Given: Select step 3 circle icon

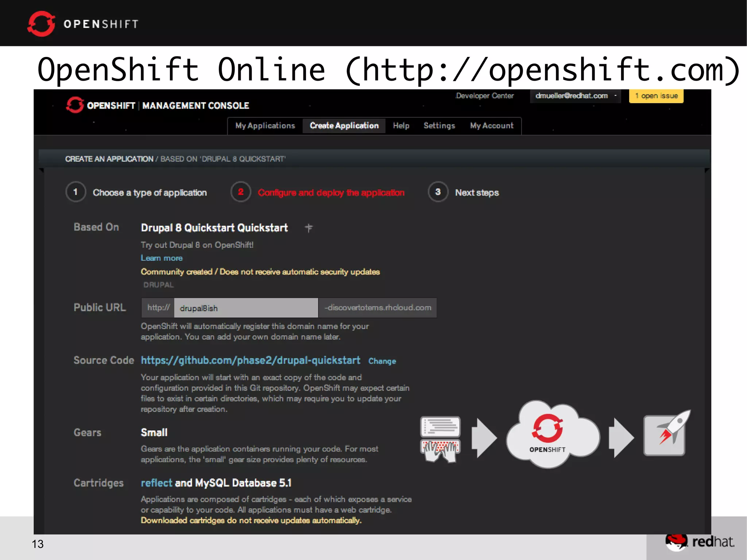Looking at the screenshot, I should coord(438,192).
